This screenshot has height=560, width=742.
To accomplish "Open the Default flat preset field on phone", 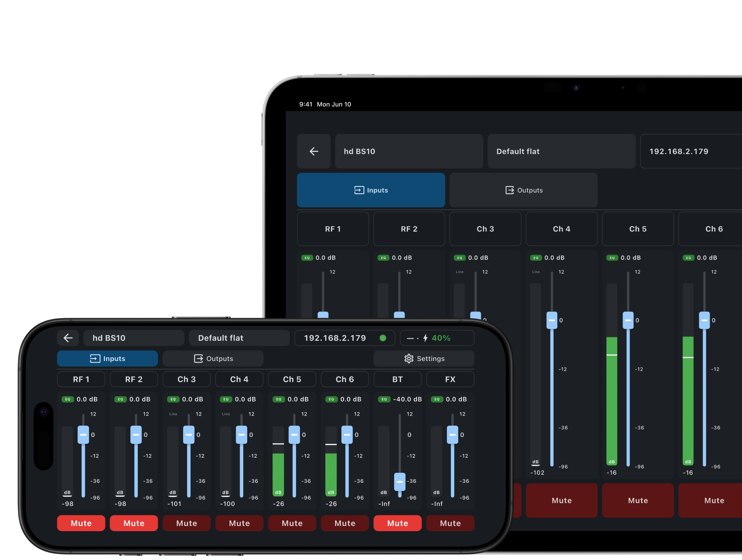I will [x=239, y=338].
